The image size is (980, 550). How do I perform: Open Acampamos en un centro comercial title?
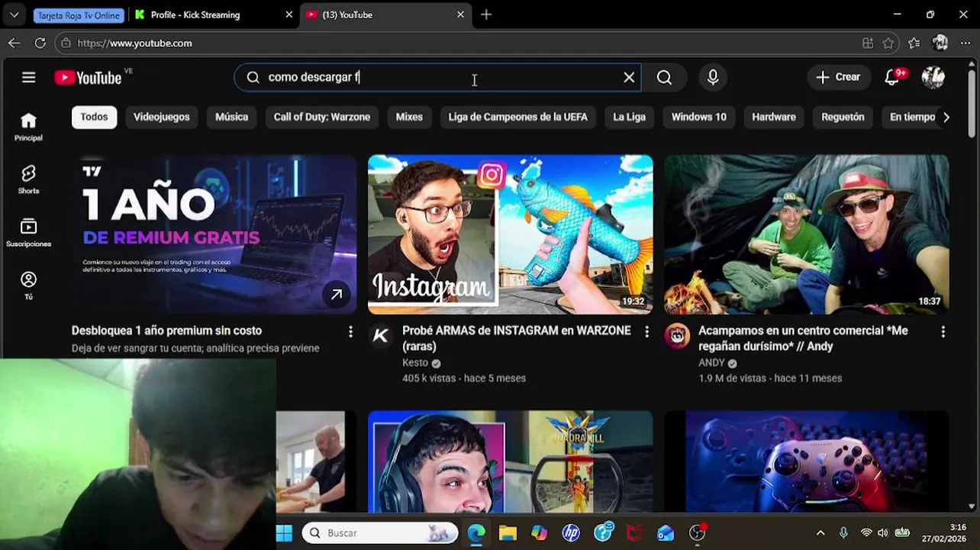803,338
